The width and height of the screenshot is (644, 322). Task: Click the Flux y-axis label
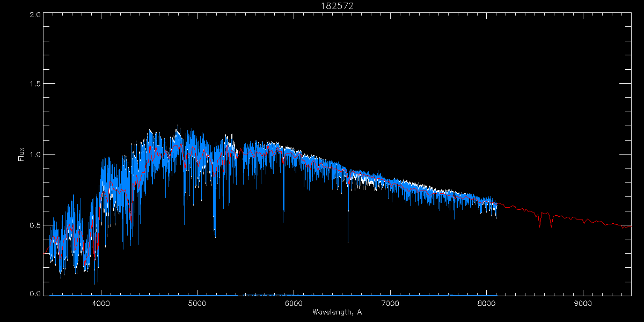pyautogui.click(x=21, y=154)
